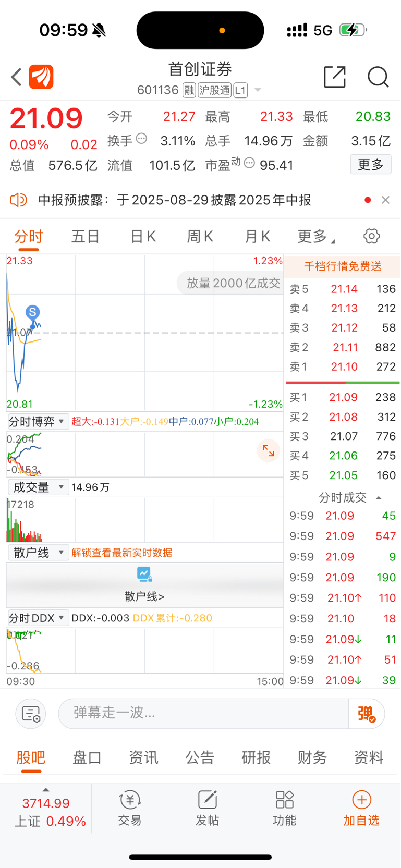Tap the bullet-comment list settings icon
This screenshot has width=401, height=868.
(31, 714)
